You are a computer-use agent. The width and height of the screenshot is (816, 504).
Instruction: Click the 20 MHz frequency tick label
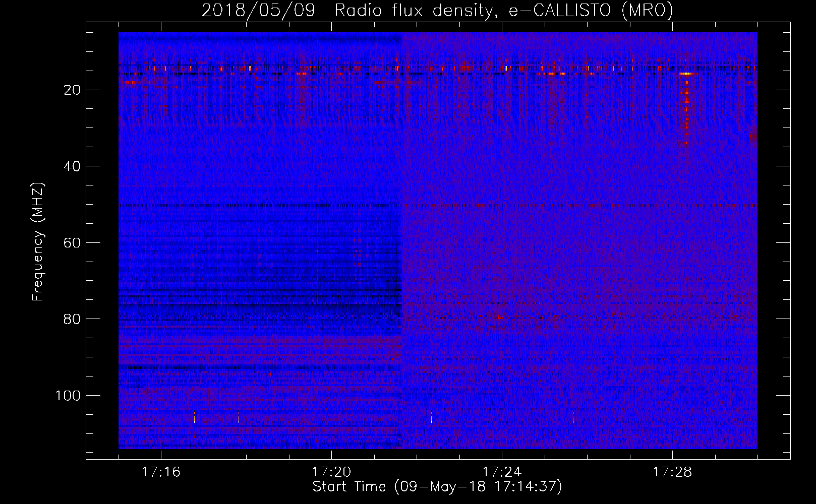(72, 90)
